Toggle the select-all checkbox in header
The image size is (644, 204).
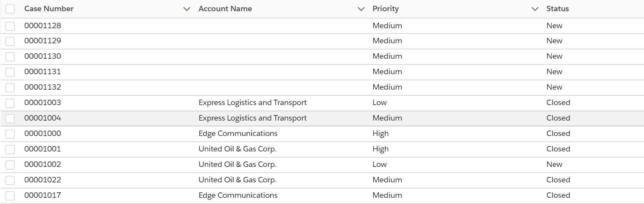pyautogui.click(x=10, y=9)
